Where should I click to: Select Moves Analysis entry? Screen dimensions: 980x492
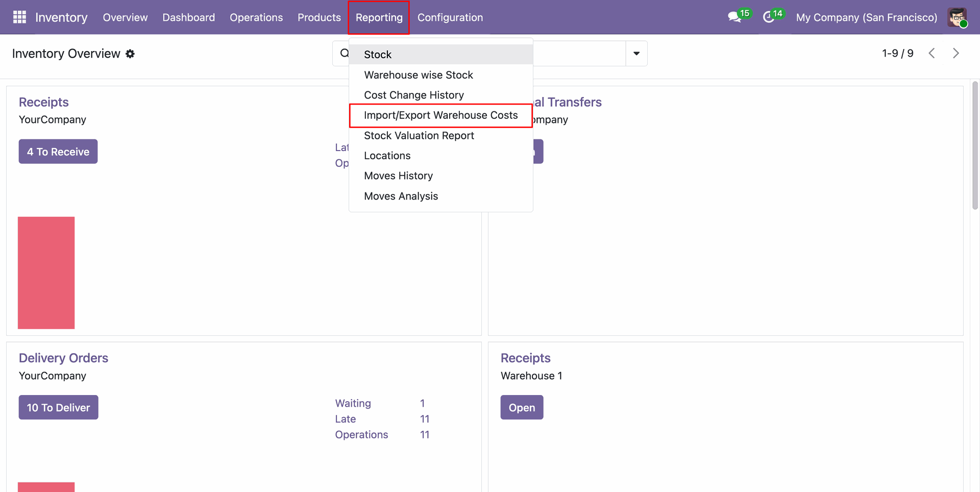point(441,196)
